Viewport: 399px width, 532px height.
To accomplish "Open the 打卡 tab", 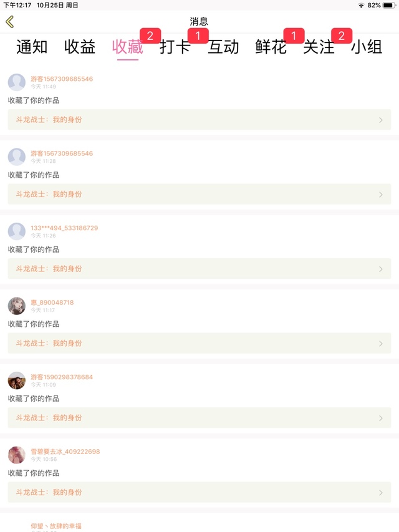I will coord(175,47).
